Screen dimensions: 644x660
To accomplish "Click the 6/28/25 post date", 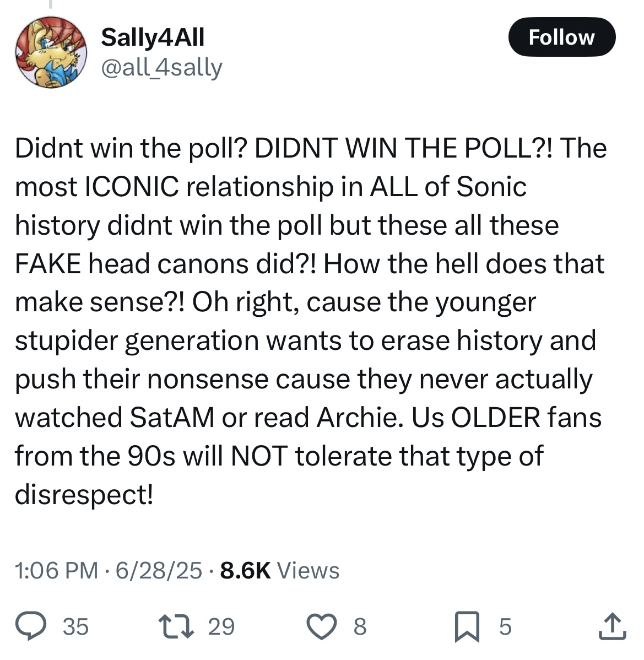I will (159, 570).
